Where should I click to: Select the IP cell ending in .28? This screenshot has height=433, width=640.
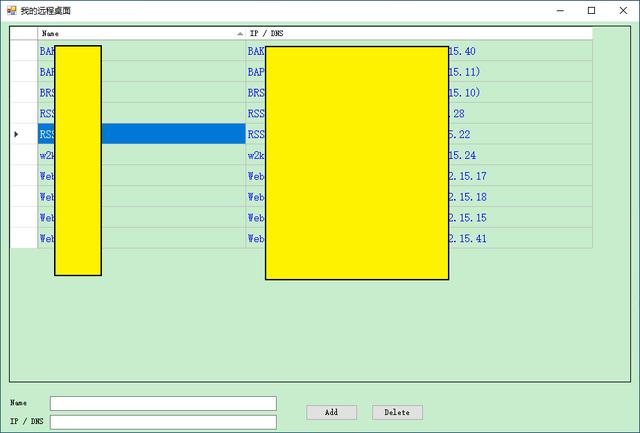coord(419,113)
